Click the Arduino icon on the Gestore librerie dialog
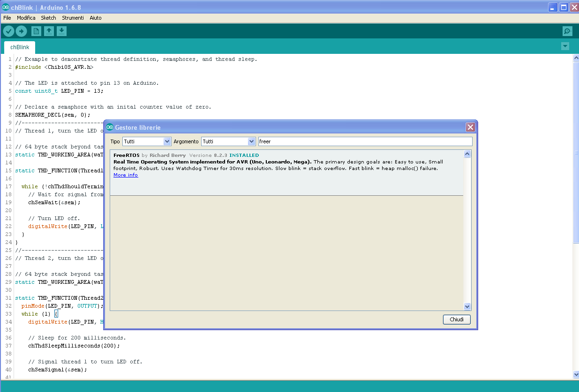Image resolution: width=579 pixels, height=392 pixels. coord(109,127)
